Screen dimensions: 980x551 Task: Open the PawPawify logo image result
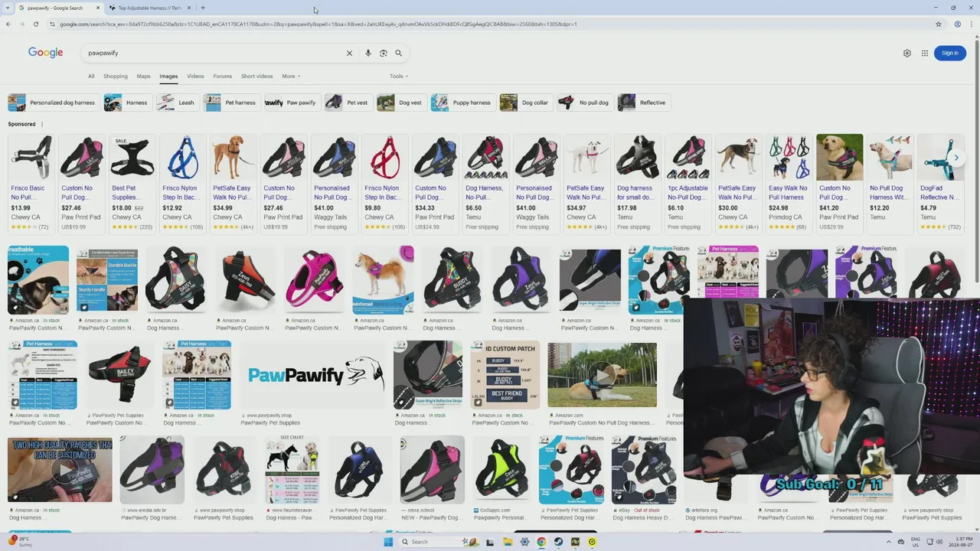(315, 375)
